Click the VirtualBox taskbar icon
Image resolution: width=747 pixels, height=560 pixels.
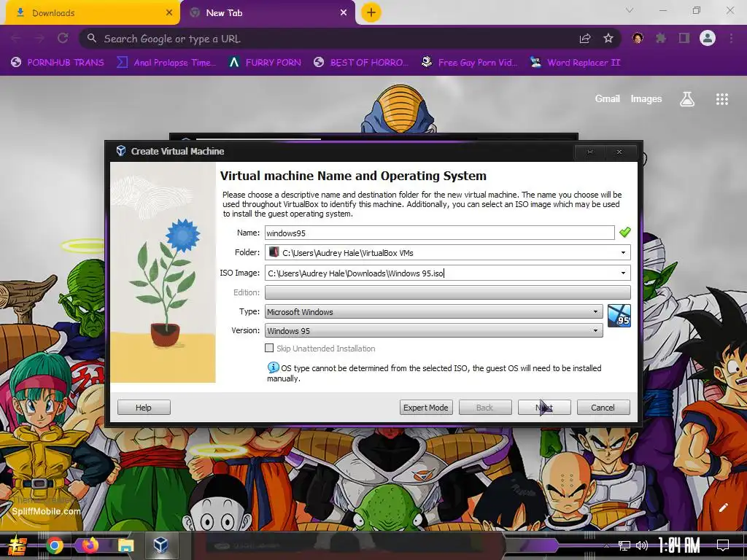(161, 545)
